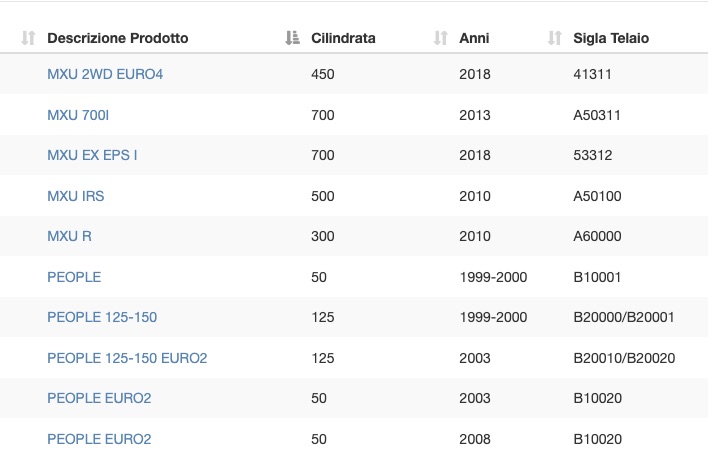The height and width of the screenshot is (464, 708).
Task: Open the PEOPLE EURO2 link from 2008
Action: coord(99,439)
